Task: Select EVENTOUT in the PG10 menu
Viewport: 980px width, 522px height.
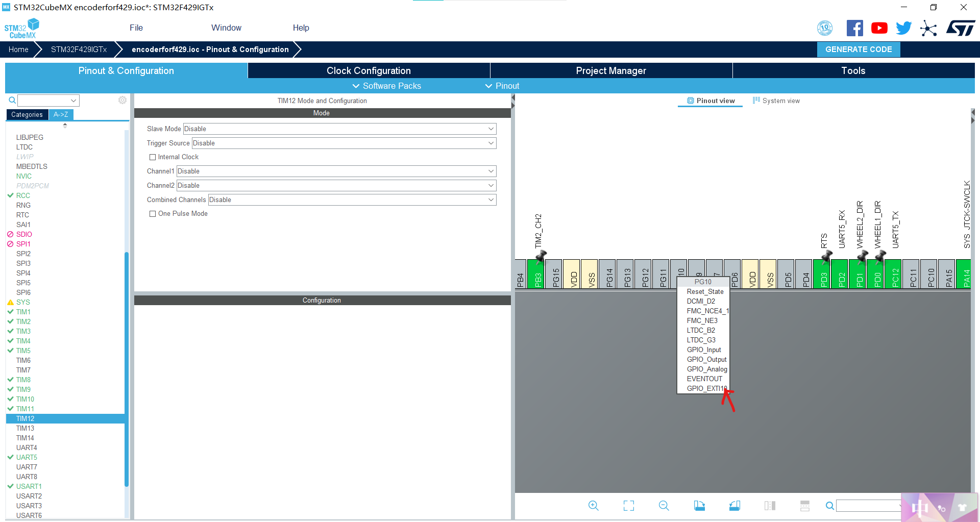Action: (704, 379)
